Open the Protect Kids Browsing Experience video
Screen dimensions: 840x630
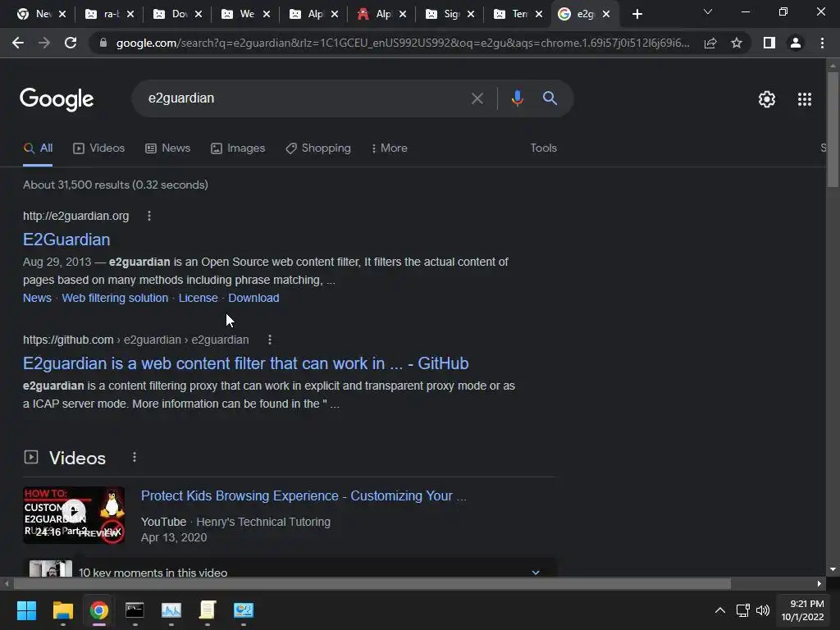[x=304, y=496]
